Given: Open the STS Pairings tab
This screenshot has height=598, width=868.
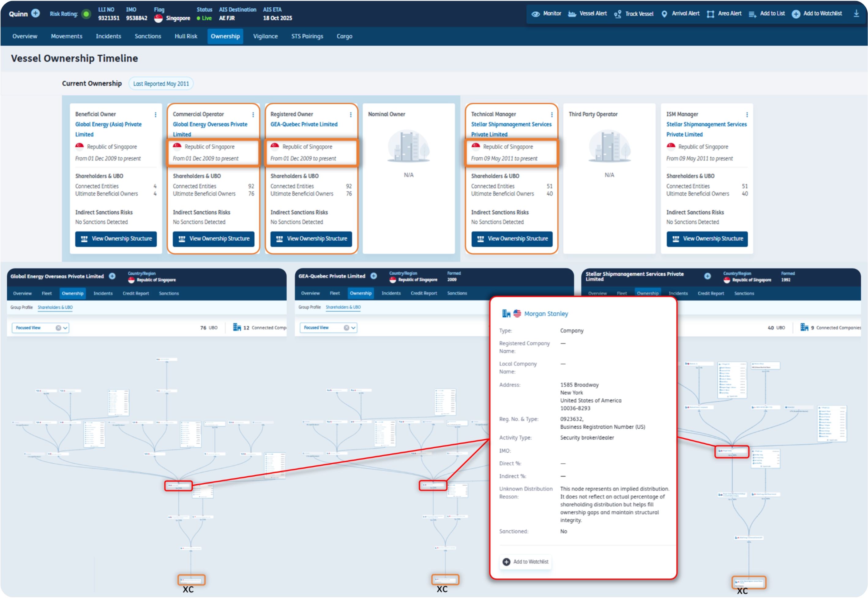Looking at the screenshot, I should tap(307, 36).
